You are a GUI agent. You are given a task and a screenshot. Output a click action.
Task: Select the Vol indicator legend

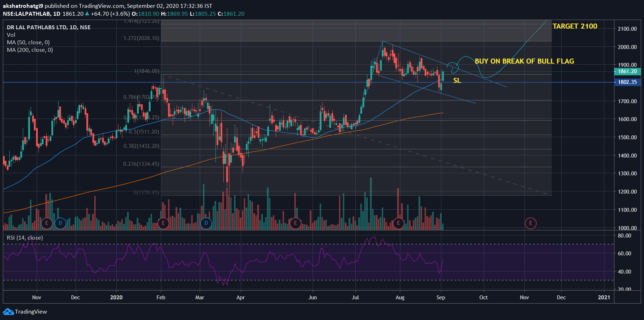(11, 35)
